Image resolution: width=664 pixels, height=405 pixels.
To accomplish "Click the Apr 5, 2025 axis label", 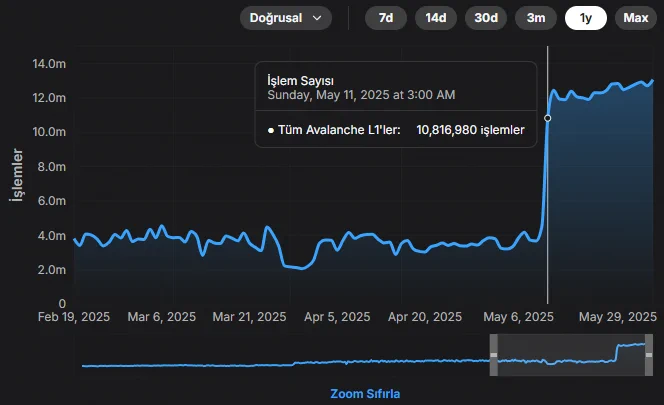I will (x=337, y=317).
